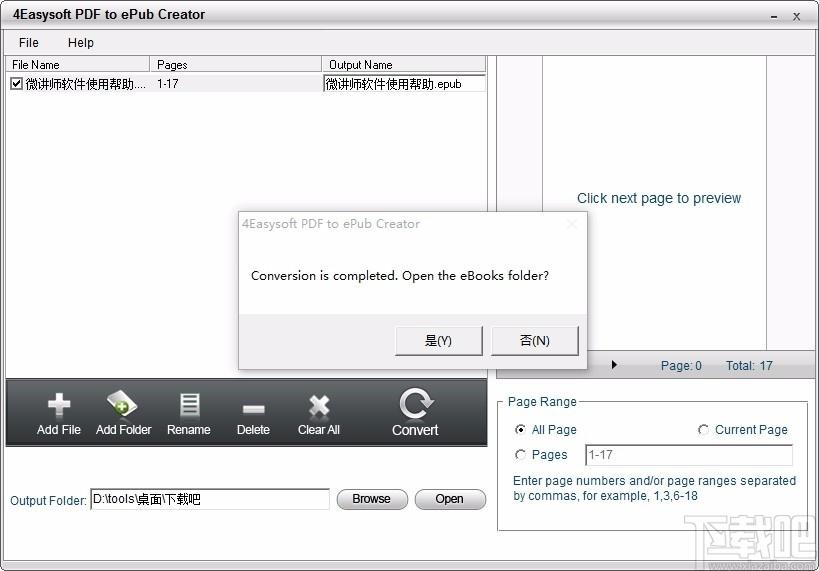Click the 'Total: 17' page count
Image resolution: width=819 pixels, height=571 pixels.
pyautogui.click(x=749, y=366)
